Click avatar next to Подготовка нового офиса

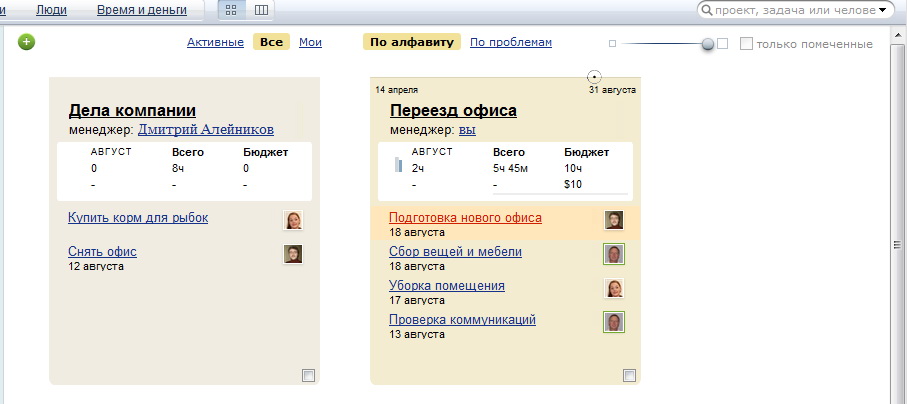[614, 221]
